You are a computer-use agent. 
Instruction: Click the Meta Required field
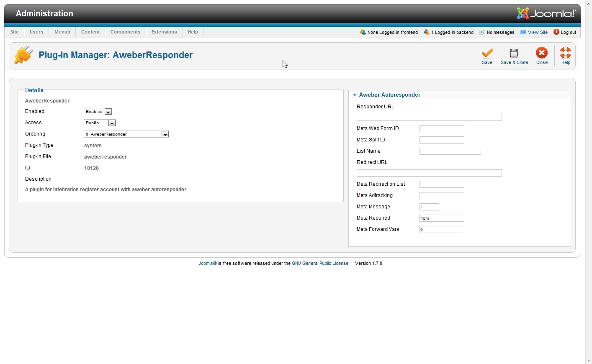tap(442, 218)
